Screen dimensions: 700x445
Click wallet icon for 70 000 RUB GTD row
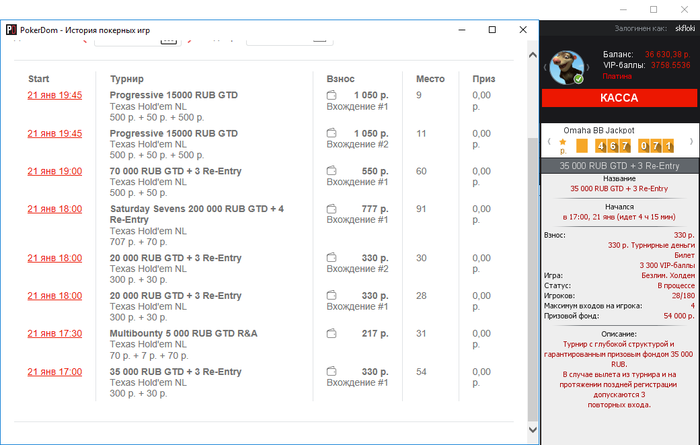tap(331, 171)
